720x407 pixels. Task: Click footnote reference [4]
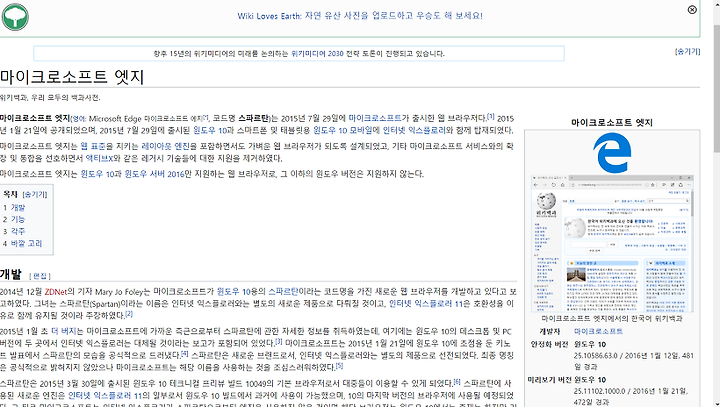click(x=185, y=353)
